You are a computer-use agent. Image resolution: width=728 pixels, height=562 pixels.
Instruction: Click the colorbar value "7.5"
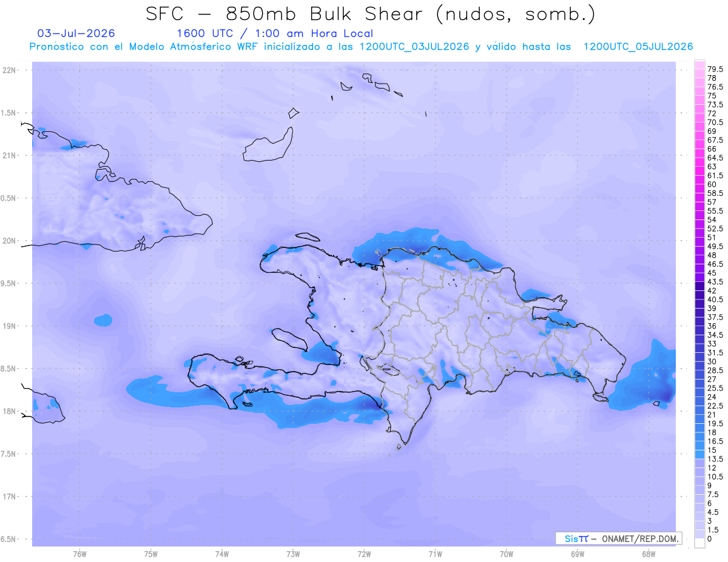pyautogui.click(x=713, y=494)
